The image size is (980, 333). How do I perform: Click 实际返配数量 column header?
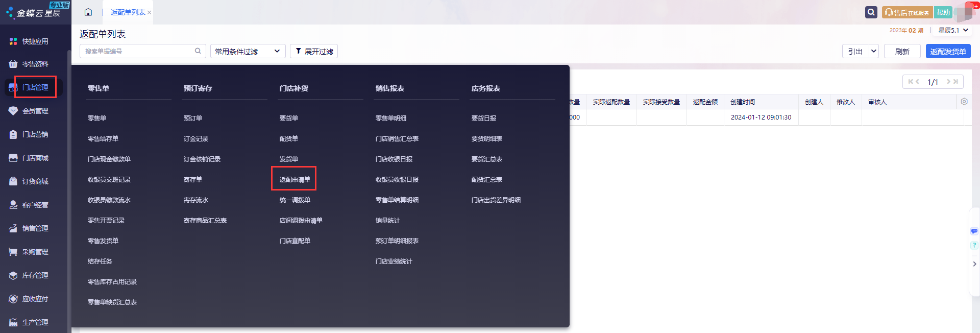[611, 102]
